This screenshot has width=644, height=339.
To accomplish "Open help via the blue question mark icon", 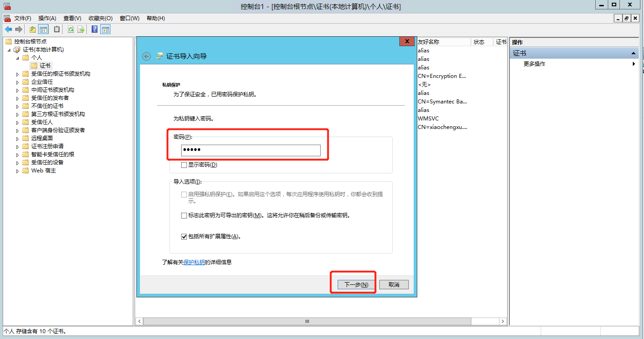I will pos(95,30).
